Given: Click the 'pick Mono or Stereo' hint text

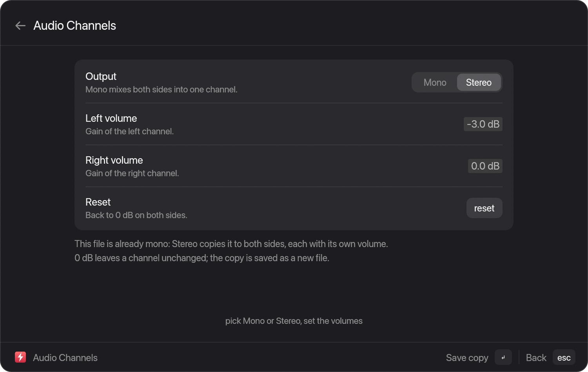Looking at the screenshot, I should (x=294, y=321).
